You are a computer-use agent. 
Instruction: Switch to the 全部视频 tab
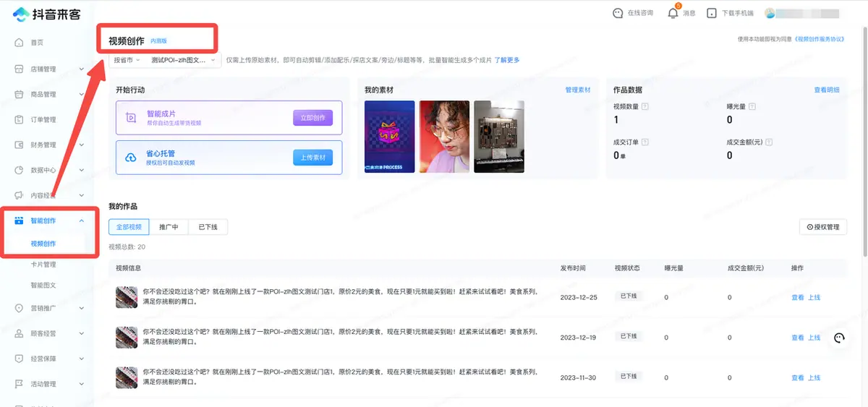click(129, 227)
